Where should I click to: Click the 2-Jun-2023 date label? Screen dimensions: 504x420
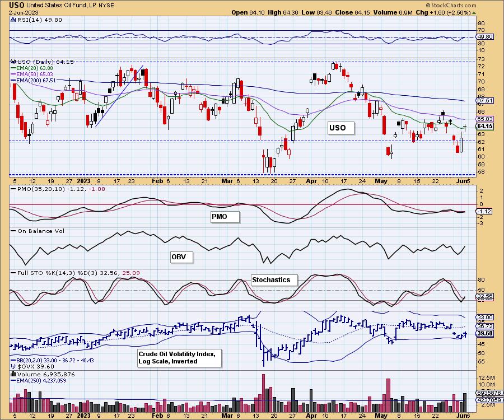pyautogui.click(x=24, y=12)
